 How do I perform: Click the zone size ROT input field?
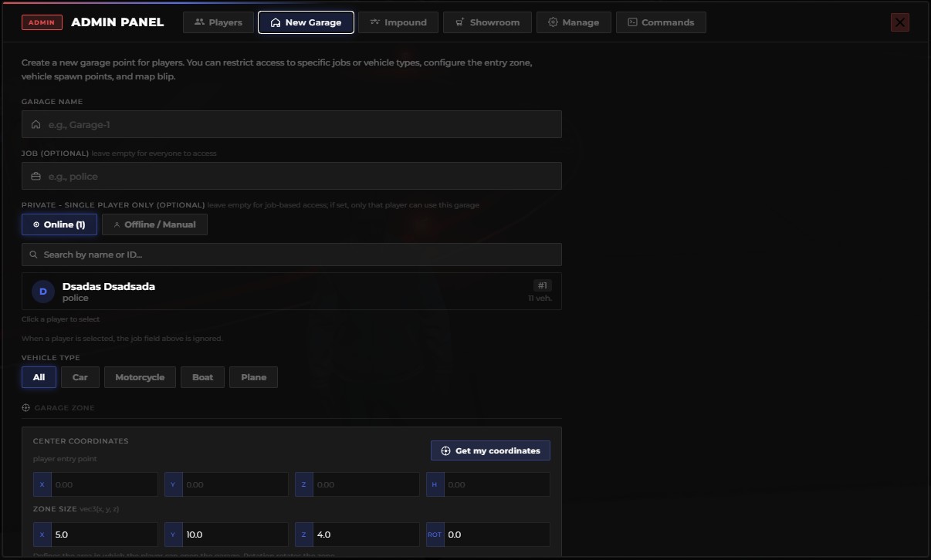pyautogui.click(x=488, y=535)
